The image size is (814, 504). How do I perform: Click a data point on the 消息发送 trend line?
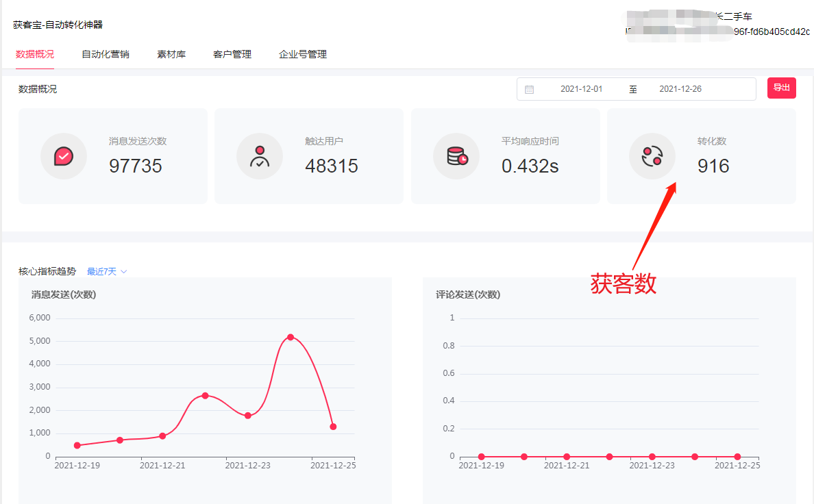204,395
